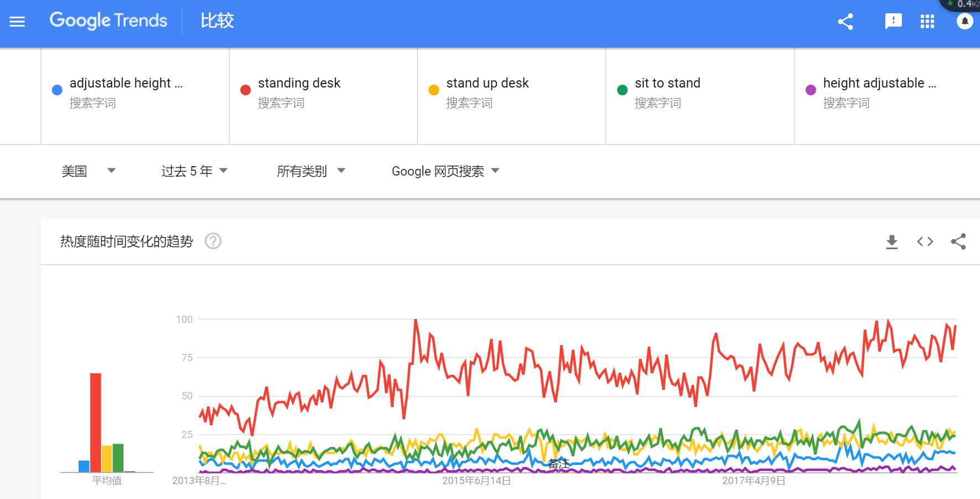
Task: Open the hamburger main menu
Action: (18, 22)
